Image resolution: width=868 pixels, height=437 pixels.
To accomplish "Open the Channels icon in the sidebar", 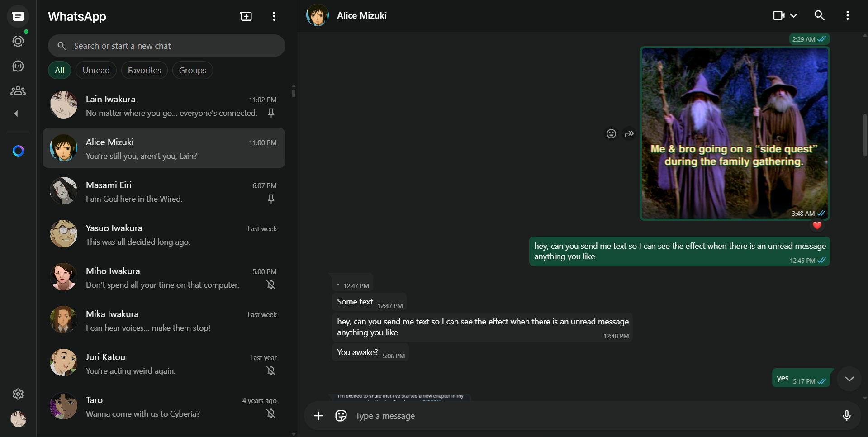I will (18, 66).
